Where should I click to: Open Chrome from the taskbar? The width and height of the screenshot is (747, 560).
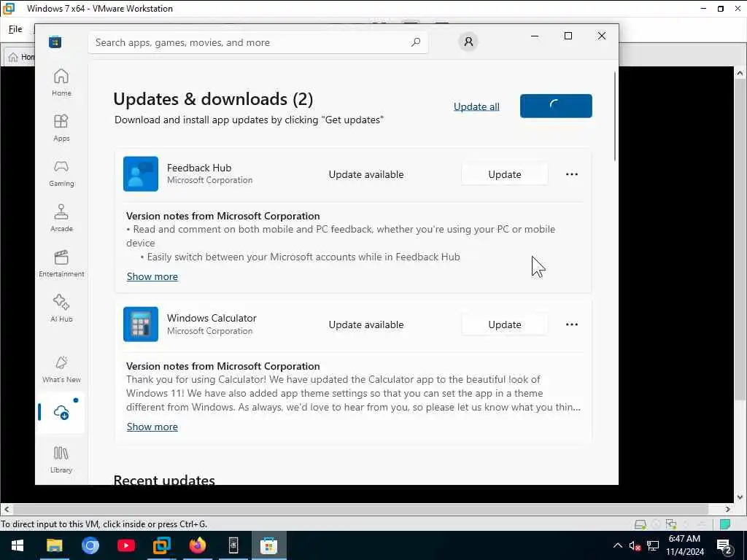90,545
